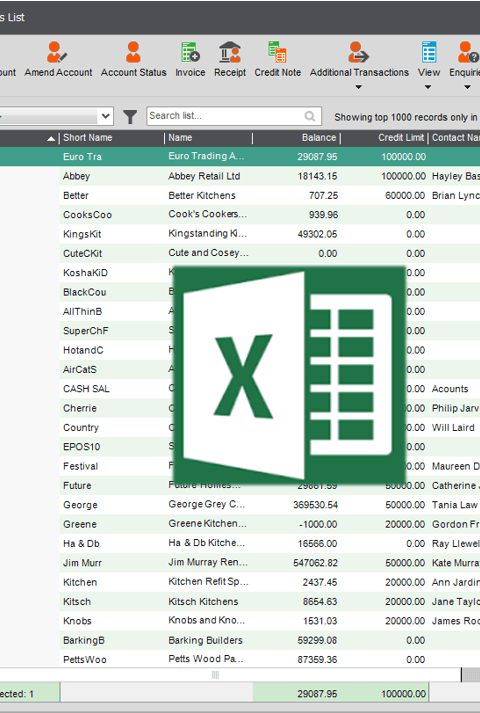Click the Greene balance of -1000.00
The width and height of the screenshot is (480, 713).
point(318,524)
